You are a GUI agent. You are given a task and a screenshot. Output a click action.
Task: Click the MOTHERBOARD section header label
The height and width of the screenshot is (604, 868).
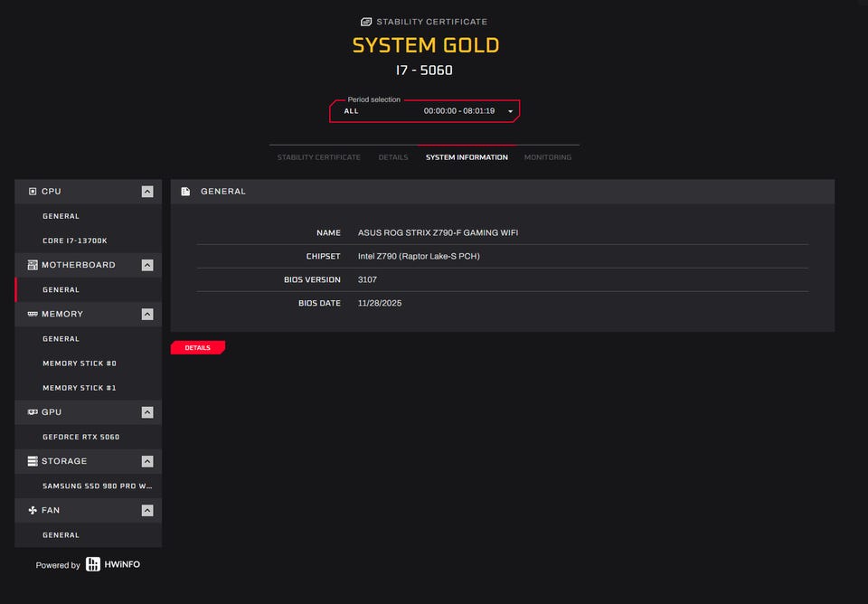pos(79,265)
